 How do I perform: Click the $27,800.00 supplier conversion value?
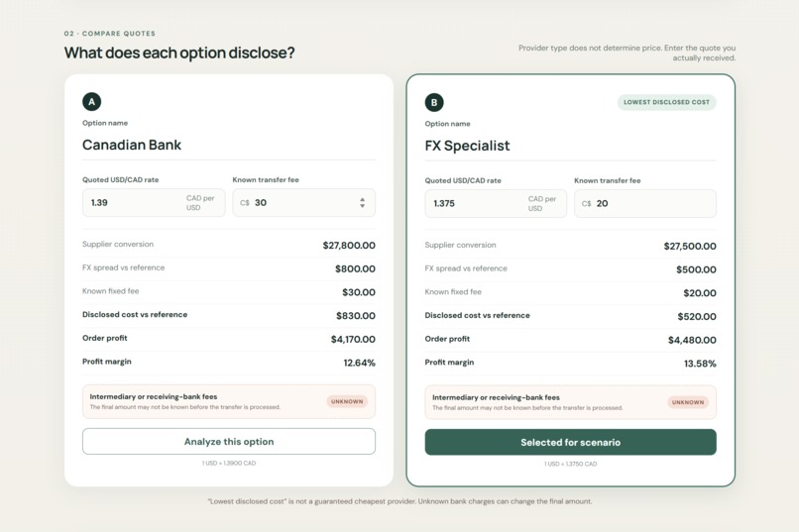click(349, 246)
